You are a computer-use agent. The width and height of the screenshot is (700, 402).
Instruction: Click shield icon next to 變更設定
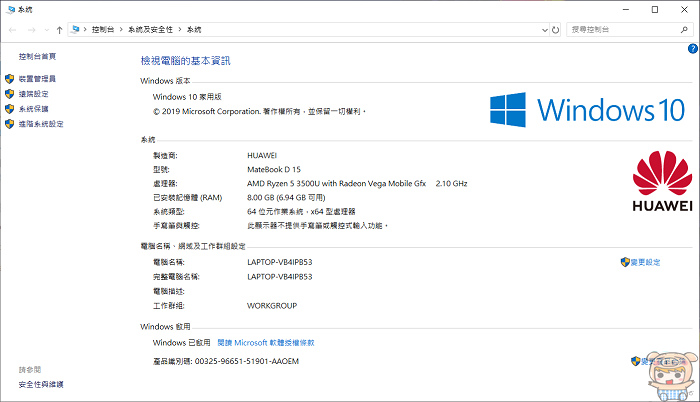[625, 262]
